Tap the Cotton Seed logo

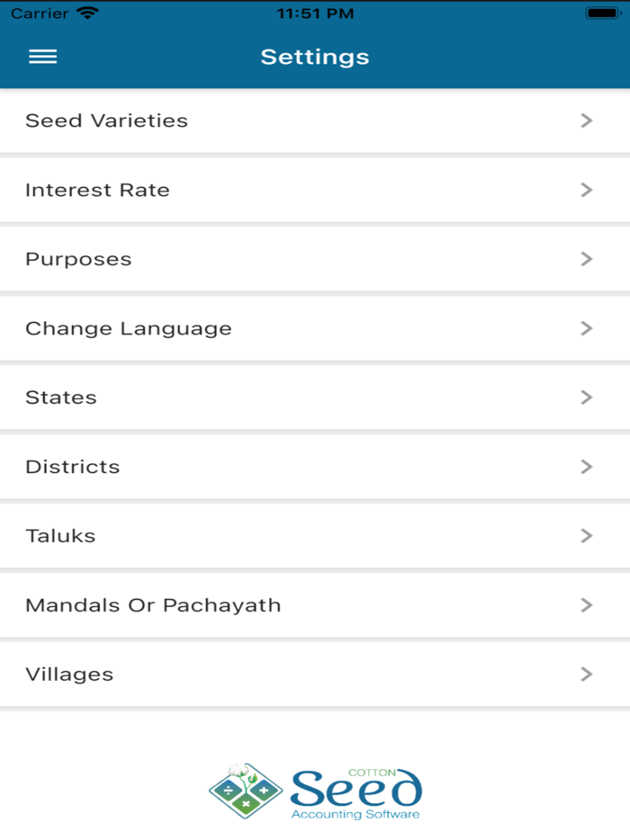[x=315, y=790]
